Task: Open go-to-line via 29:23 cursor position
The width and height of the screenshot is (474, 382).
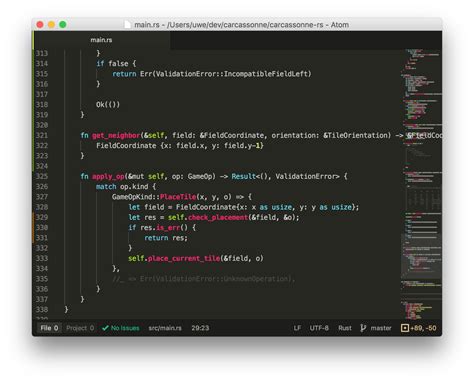Action: point(200,328)
